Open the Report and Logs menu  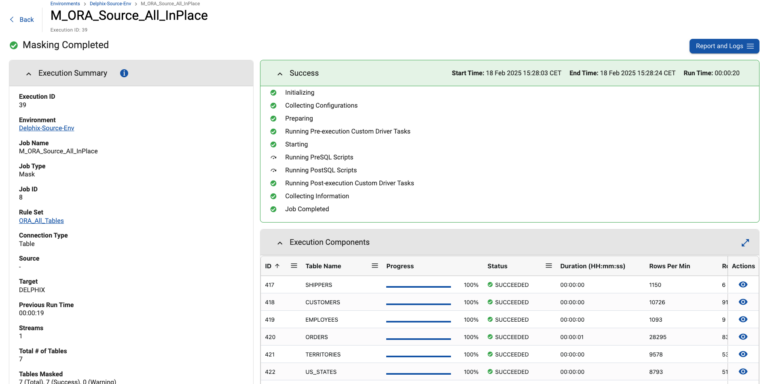[x=724, y=46]
